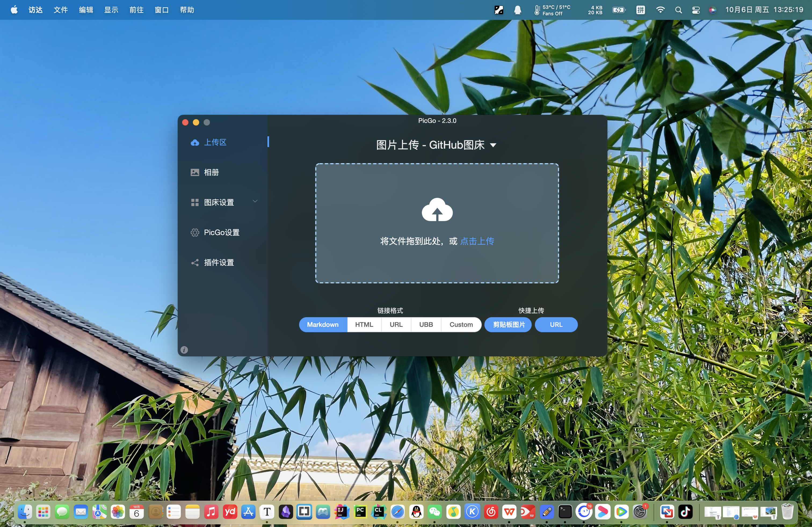Launch TikTok from the dock
Image resolution: width=812 pixels, height=527 pixels.
(x=686, y=512)
